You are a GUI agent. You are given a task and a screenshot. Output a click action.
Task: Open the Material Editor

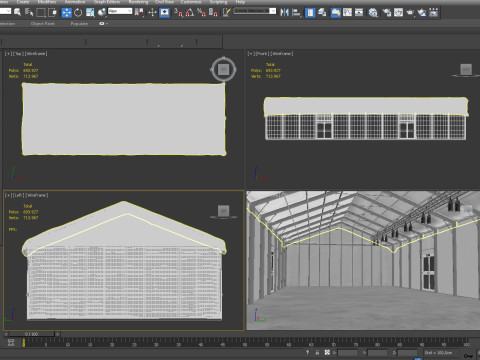[x=373, y=13]
